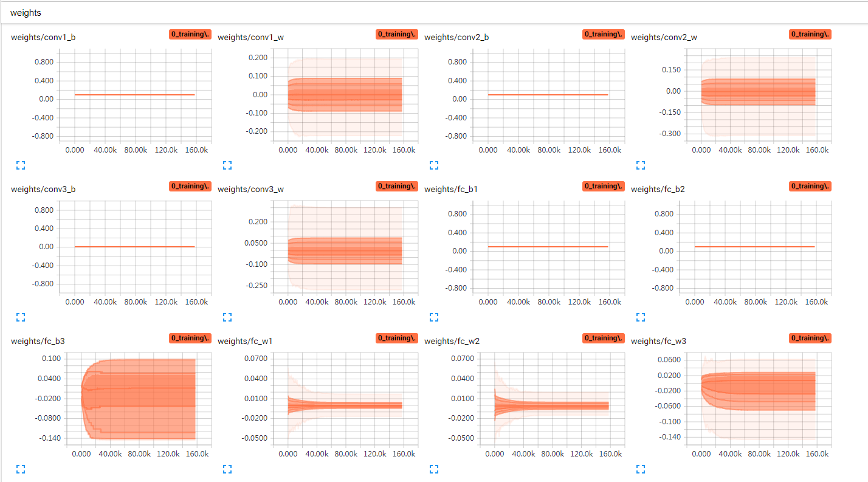Select the weights/fc_w2 chart title

452,342
